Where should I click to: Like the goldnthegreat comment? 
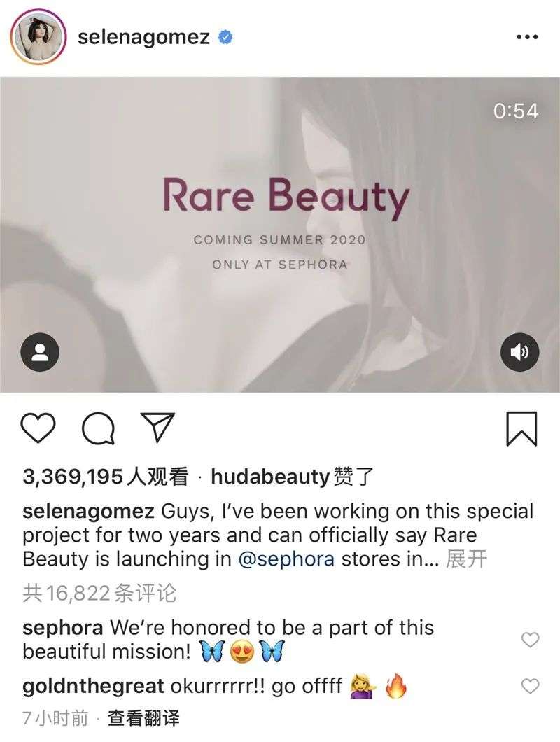pyautogui.click(x=531, y=686)
